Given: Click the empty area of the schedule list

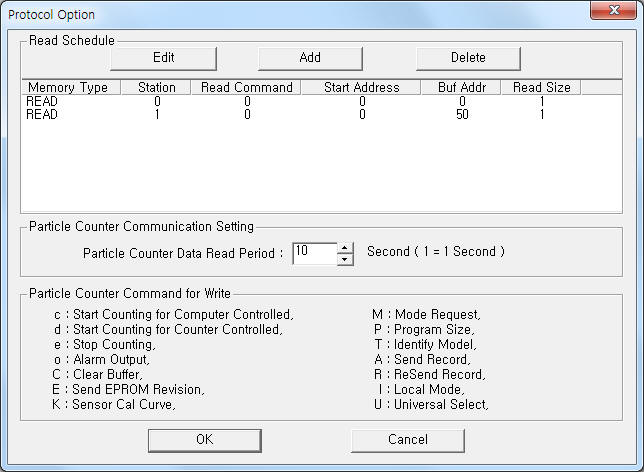Looking at the screenshot, I should tap(322, 166).
